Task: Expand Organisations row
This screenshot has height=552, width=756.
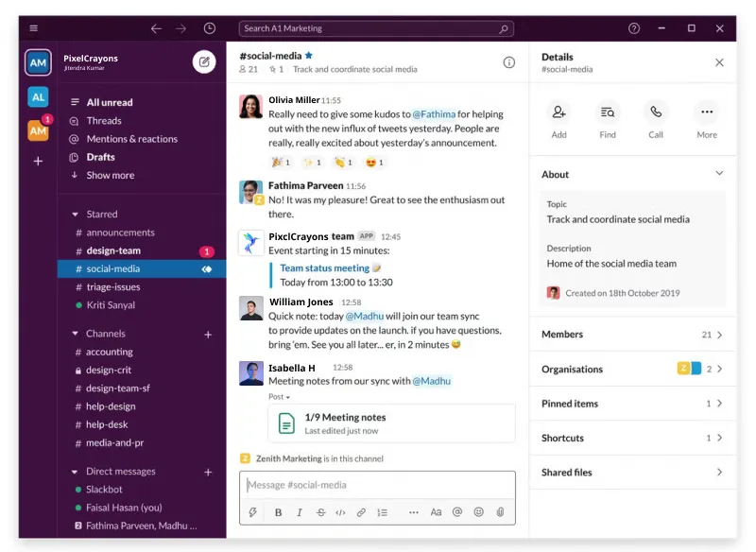Action: 632,369
